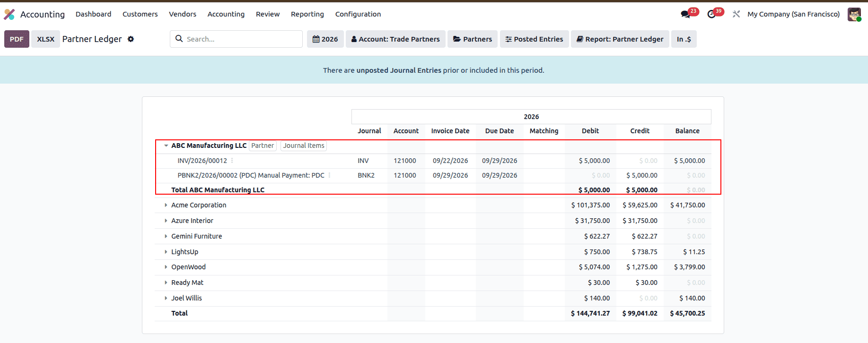
Task: Click the search magnifier icon
Action: pos(179,39)
